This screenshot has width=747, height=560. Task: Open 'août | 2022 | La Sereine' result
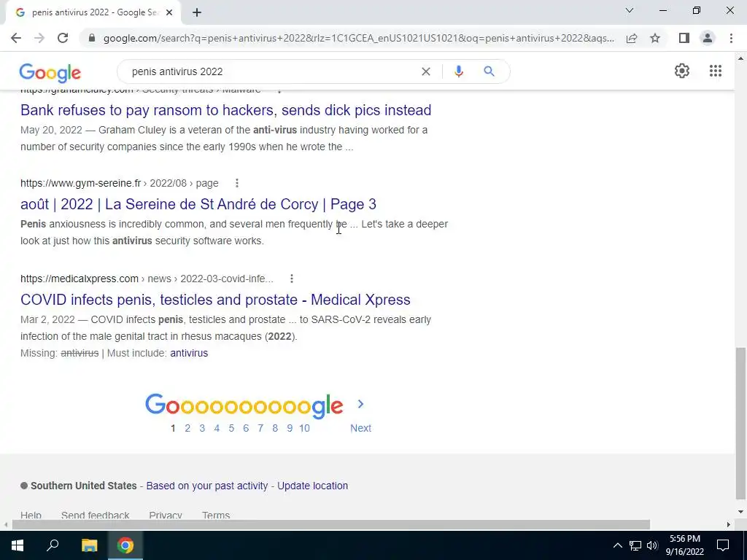(198, 204)
